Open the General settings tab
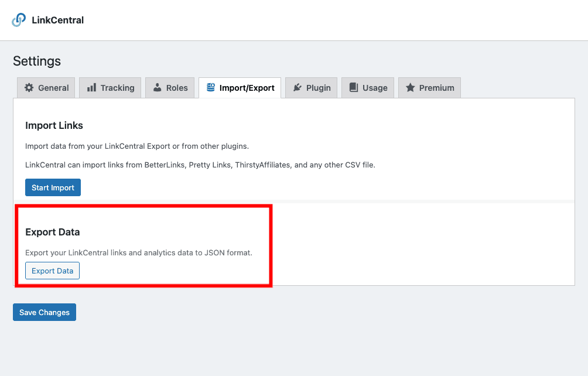The image size is (588, 376). point(46,88)
